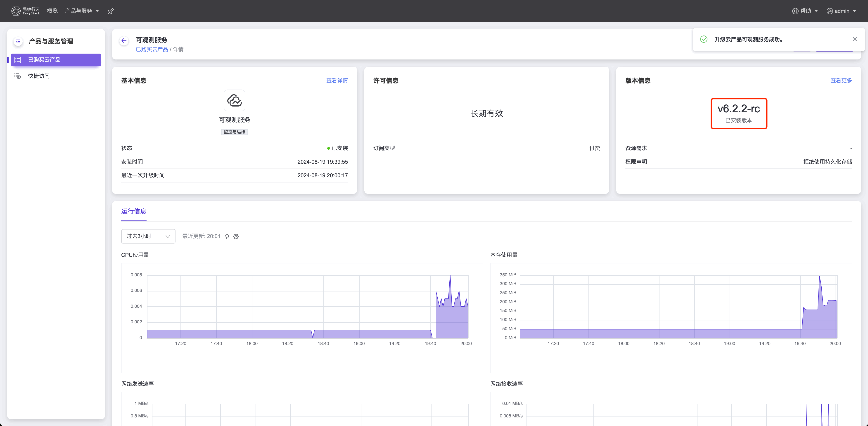The image size is (868, 426).
Task: Click the 可观测服务 cloud product icon
Action: [x=235, y=100]
